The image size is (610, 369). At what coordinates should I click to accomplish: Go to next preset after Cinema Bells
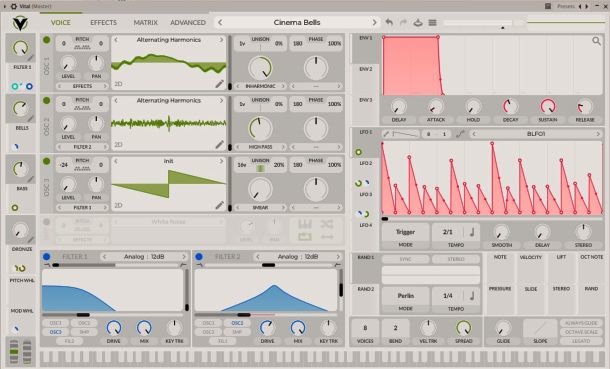pyautogui.click(x=374, y=23)
